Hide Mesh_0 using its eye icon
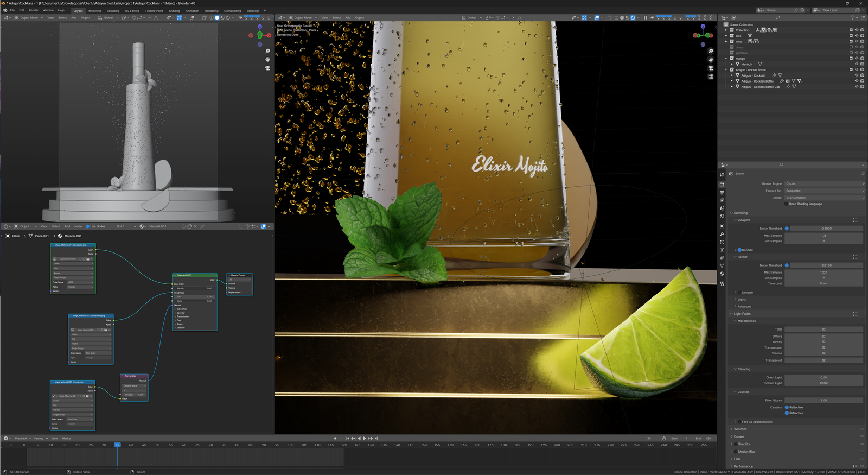Image resolution: width=868 pixels, height=475 pixels. coord(857,64)
